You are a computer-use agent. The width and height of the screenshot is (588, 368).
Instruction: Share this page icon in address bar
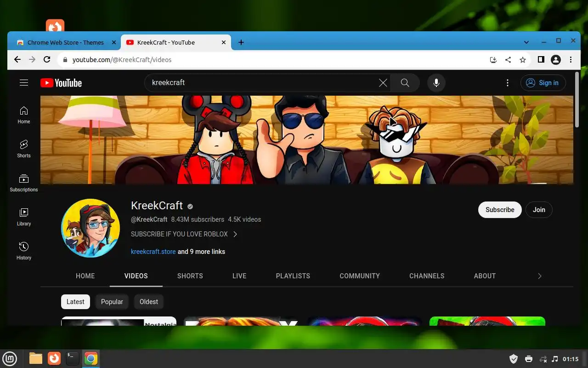click(508, 59)
